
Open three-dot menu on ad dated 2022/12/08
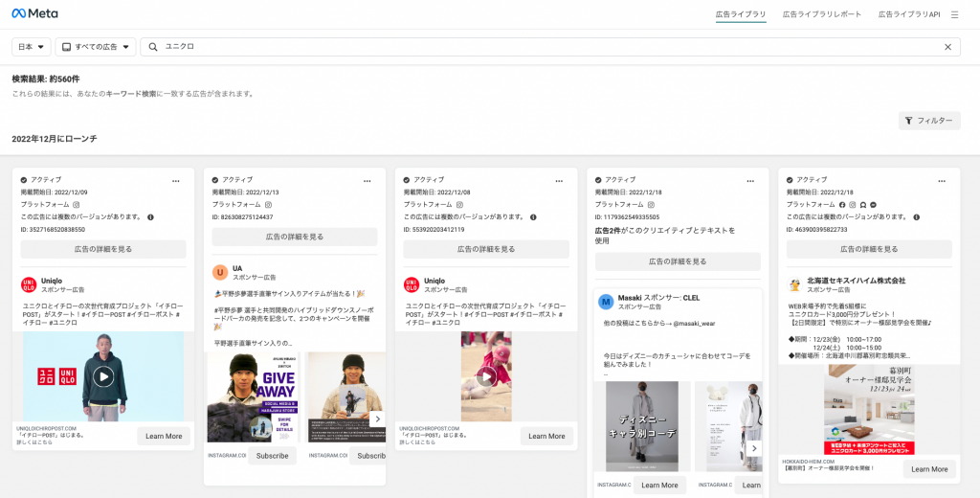point(559,181)
